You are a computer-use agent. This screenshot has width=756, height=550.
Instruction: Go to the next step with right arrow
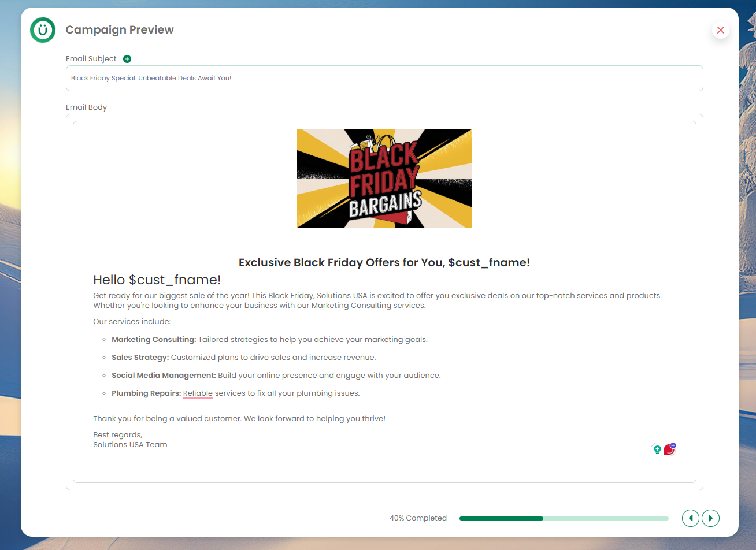pos(710,518)
